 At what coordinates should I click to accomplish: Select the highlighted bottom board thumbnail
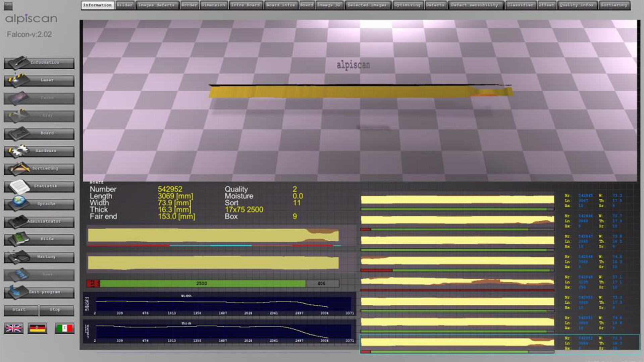(x=457, y=342)
